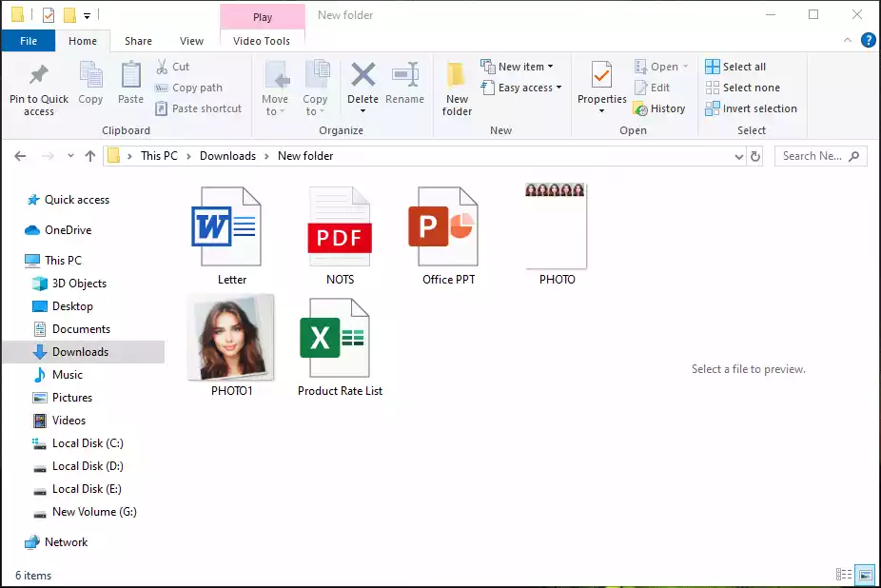Open Properties from the ribbon
This screenshot has width=881, height=588.
coord(601,76)
